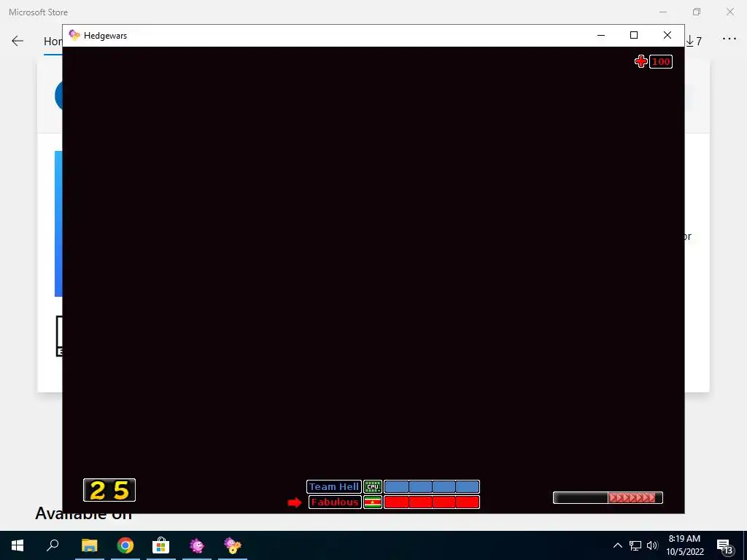Open File Explorer from taskbar
Screen dimensions: 747x560
[89, 545]
